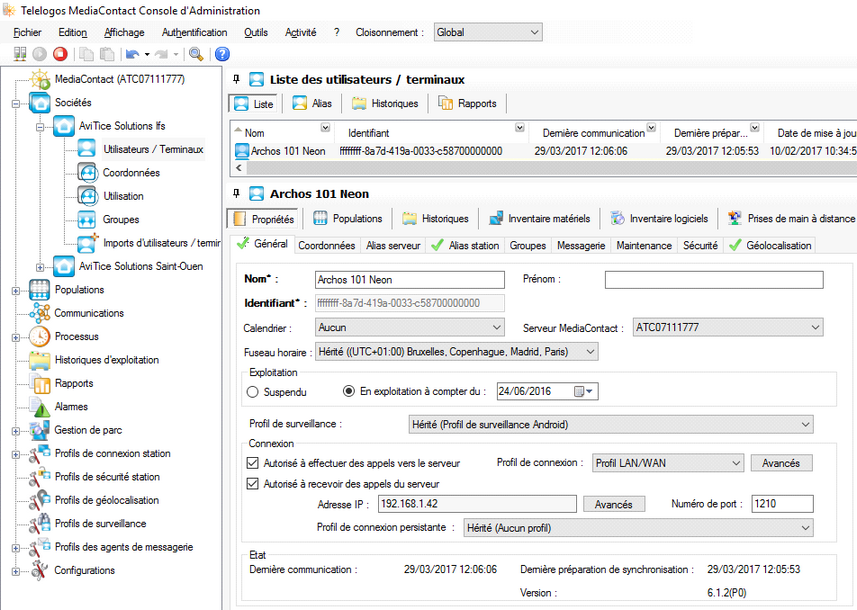
Task: Open the Affichage menu
Action: click(x=125, y=32)
